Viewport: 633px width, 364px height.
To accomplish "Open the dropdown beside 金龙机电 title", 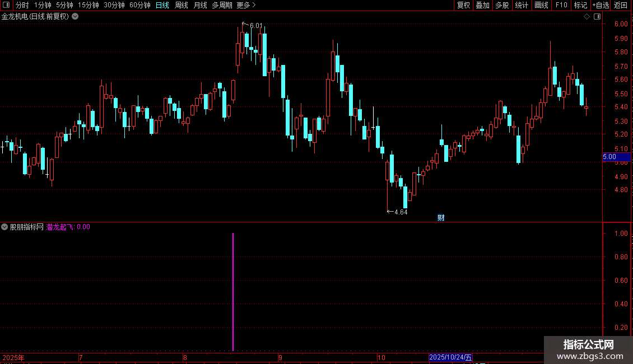I will [75, 17].
